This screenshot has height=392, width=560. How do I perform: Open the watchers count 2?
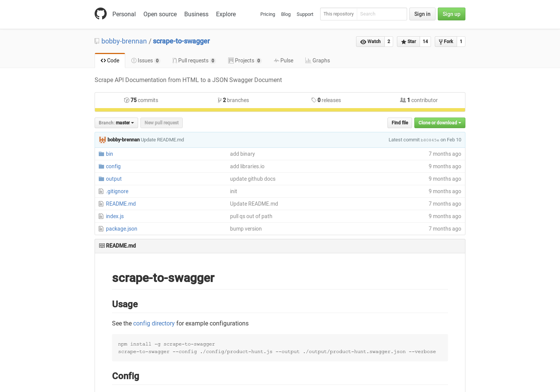(x=389, y=42)
